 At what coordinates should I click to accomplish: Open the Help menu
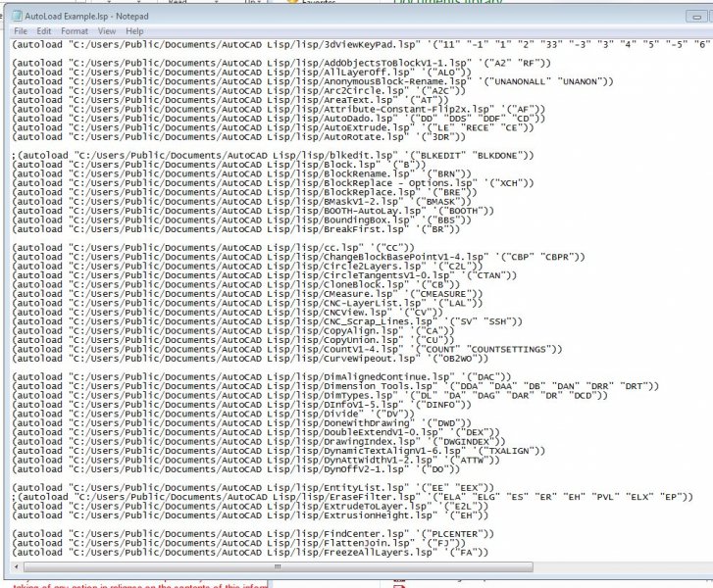point(134,31)
